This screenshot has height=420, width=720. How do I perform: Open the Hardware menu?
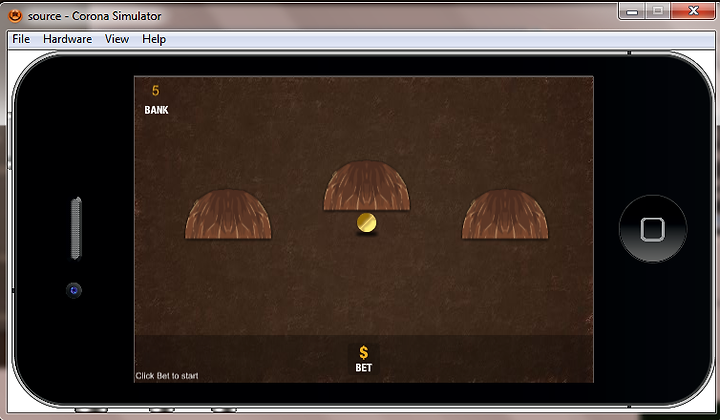67,39
